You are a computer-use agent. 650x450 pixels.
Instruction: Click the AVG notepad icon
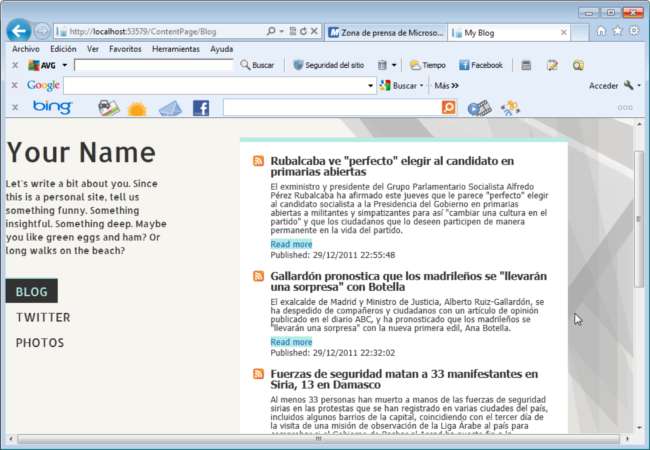(x=552, y=65)
